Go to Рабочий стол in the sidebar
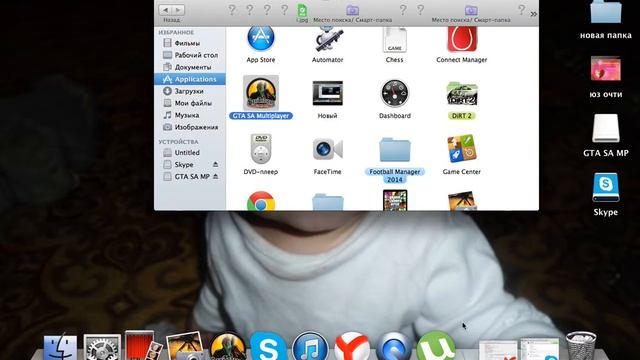640x360 pixels. [x=190, y=55]
